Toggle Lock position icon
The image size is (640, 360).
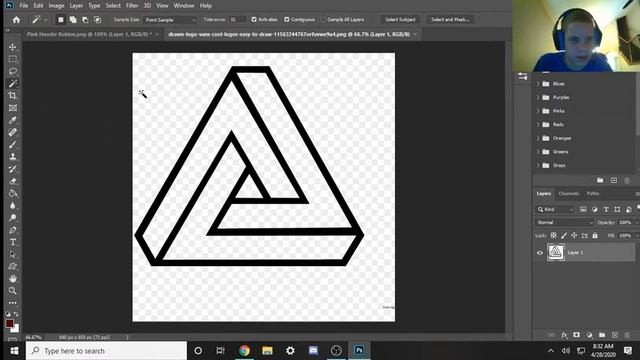pos(574,236)
